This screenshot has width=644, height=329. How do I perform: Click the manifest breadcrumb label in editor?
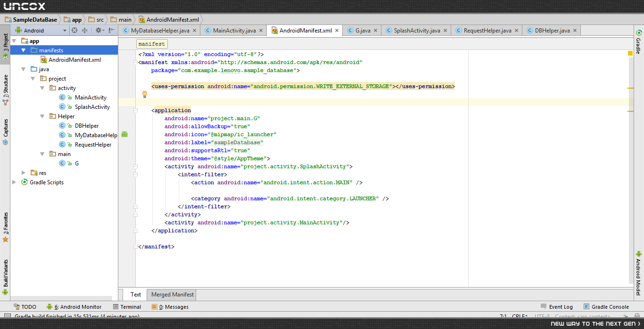[x=151, y=44]
